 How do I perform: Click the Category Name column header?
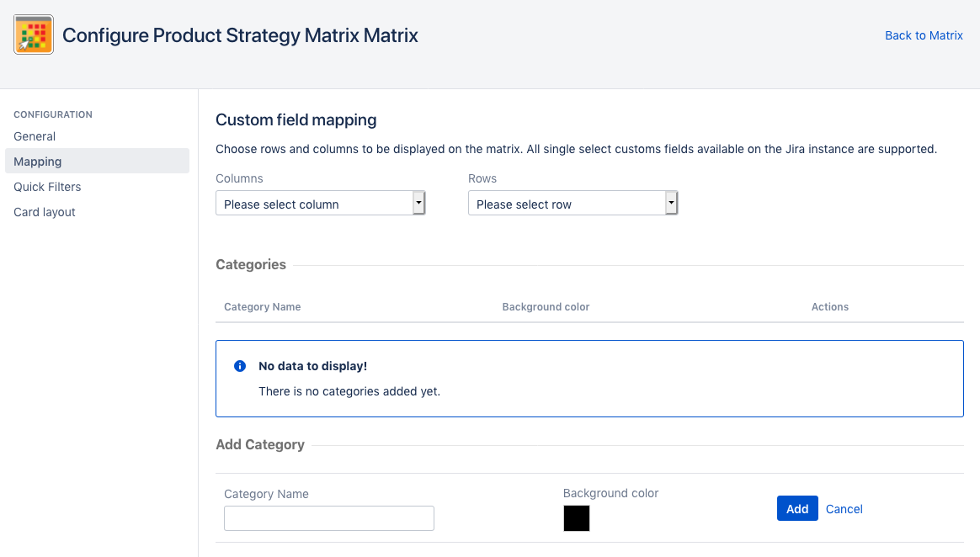click(x=262, y=307)
